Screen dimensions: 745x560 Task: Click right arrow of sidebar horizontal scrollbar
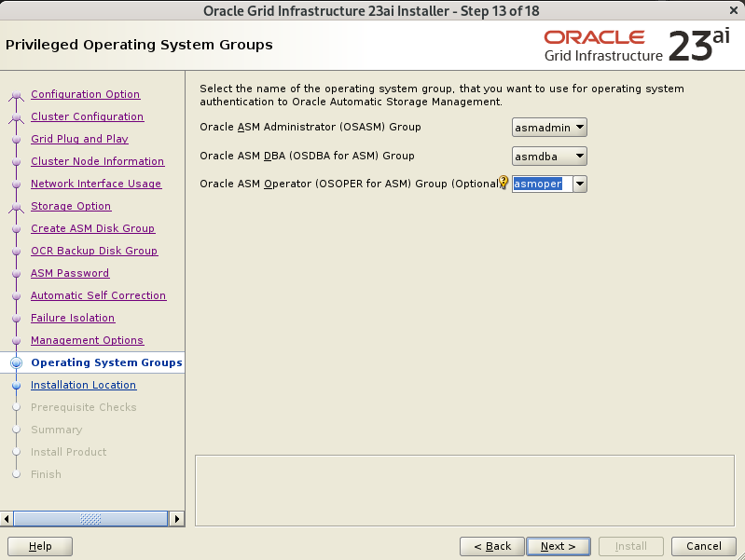(x=177, y=519)
